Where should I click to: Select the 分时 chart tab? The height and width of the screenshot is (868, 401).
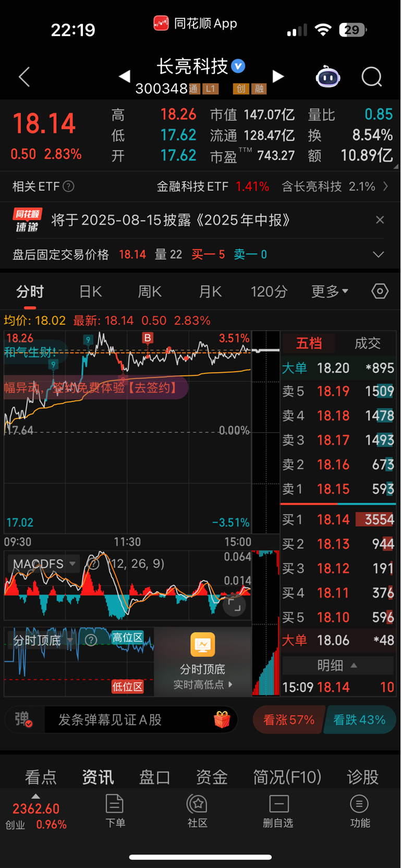pyautogui.click(x=30, y=291)
